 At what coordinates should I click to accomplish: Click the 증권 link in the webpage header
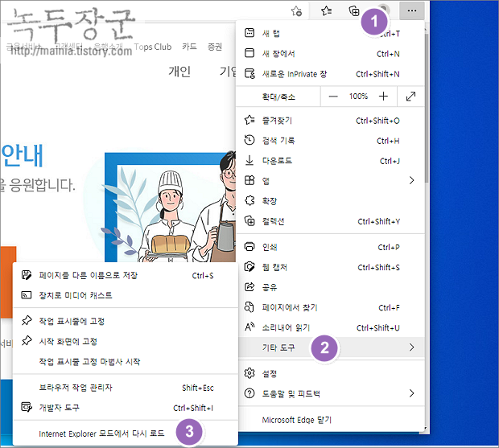(x=215, y=47)
